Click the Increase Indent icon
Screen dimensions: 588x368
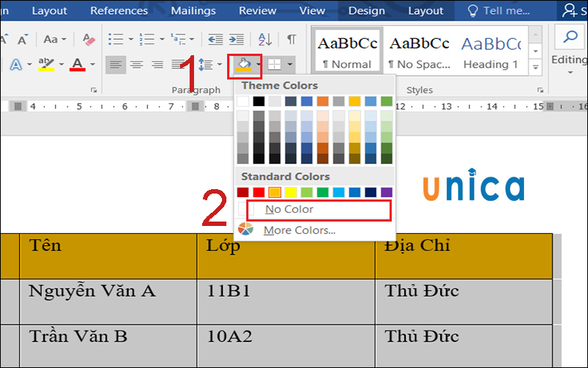pos(236,39)
